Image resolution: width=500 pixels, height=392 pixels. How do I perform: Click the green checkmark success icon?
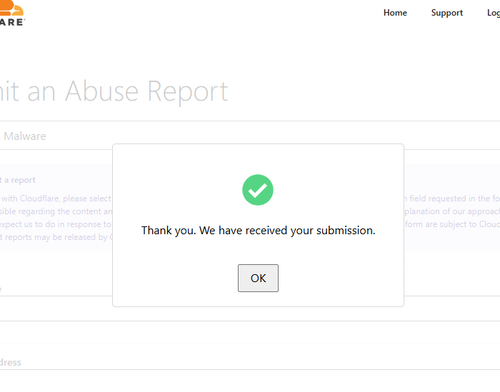(258, 190)
